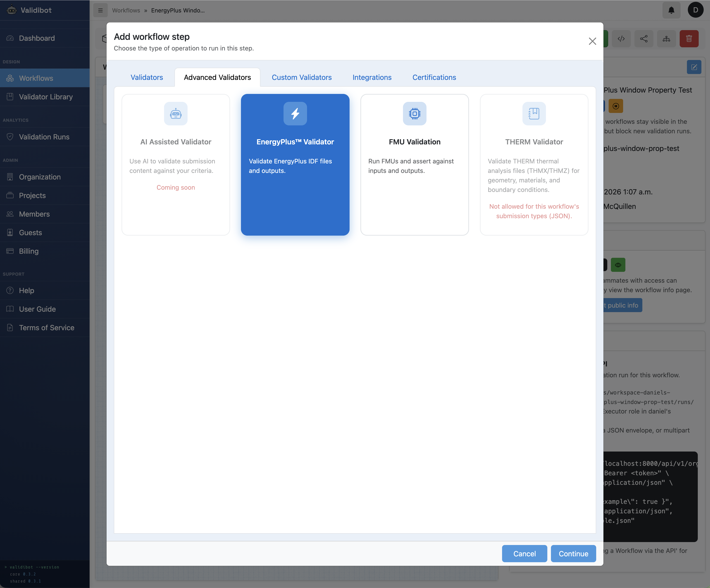Select the FMU Validation card
The width and height of the screenshot is (710, 588).
pyautogui.click(x=415, y=165)
